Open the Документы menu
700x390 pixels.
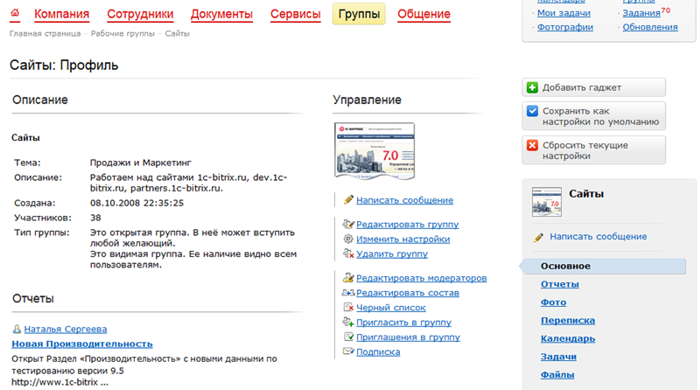click(221, 14)
